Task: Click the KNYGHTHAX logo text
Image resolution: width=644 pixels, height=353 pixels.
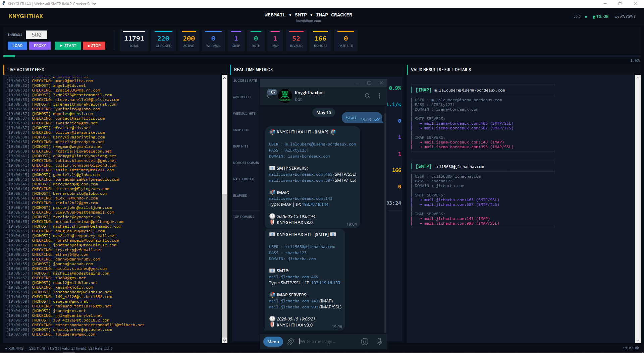Action: [x=26, y=16]
